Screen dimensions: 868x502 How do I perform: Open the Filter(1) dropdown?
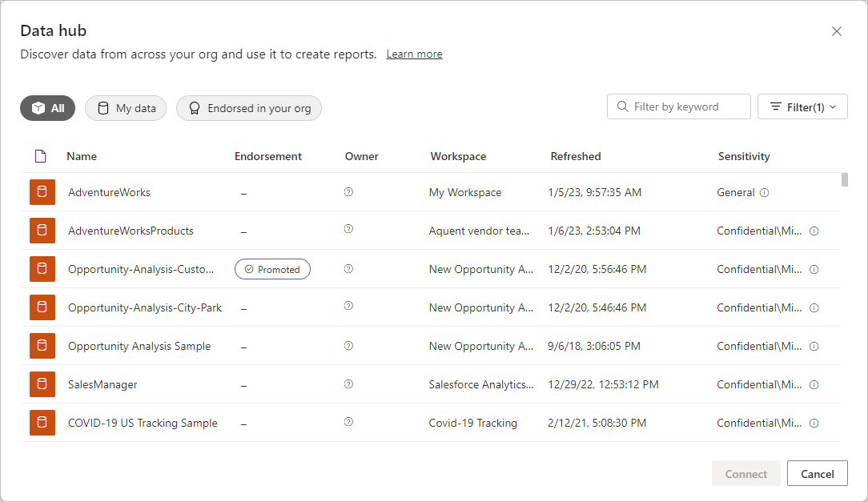click(x=802, y=106)
